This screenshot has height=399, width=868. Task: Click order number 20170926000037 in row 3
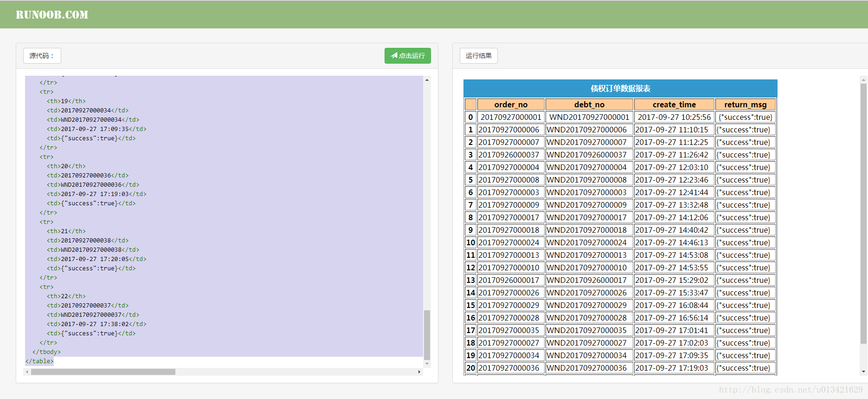(x=511, y=155)
